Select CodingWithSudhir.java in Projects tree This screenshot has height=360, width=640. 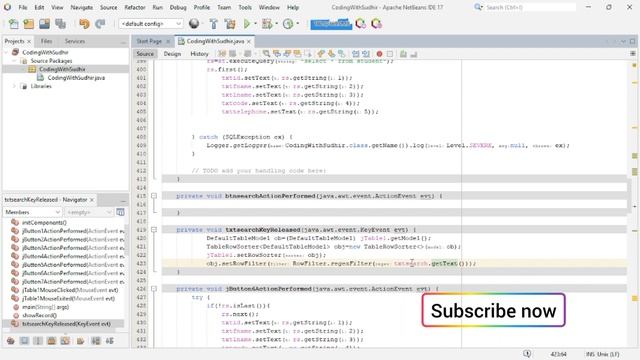tap(76, 78)
